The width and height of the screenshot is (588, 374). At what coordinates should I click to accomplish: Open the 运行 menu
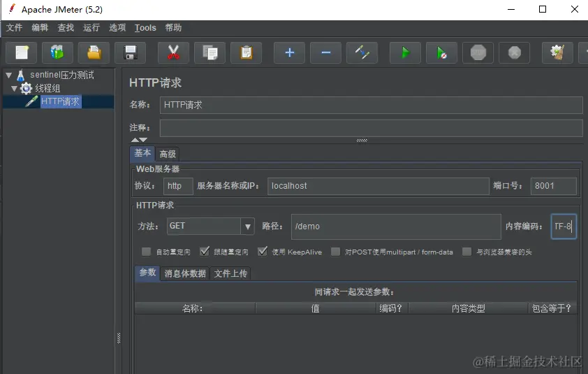91,27
